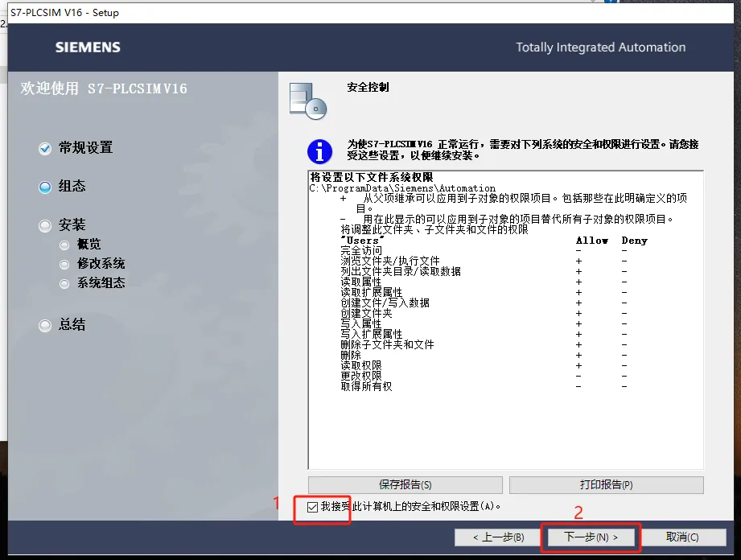Click the 更改权限 permission row
The height and width of the screenshot is (560, 741).
point(484,377)
